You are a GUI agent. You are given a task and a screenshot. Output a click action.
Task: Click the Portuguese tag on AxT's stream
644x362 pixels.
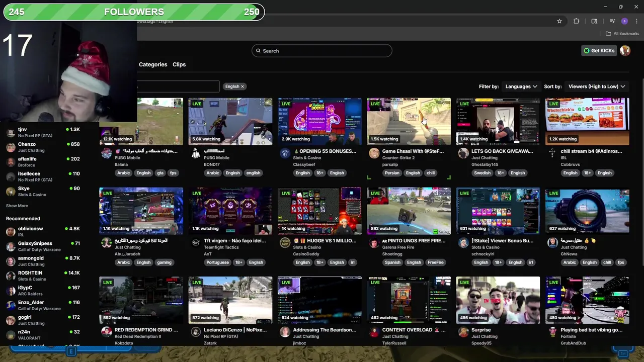[217, 262]
